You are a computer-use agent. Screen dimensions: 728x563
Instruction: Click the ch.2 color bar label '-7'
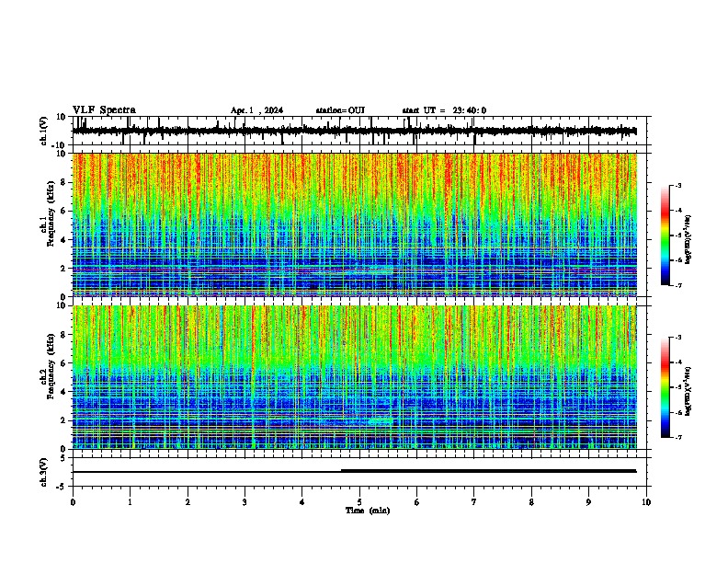pyautogui.click(x=678, y=438)
